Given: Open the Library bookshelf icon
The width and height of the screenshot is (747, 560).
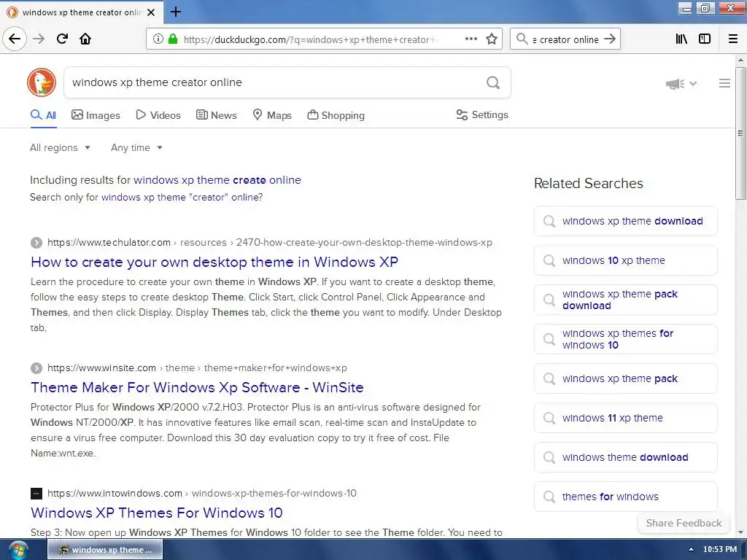Looking at the screenshot, I should pyautogui.click(x=681, y=39).
